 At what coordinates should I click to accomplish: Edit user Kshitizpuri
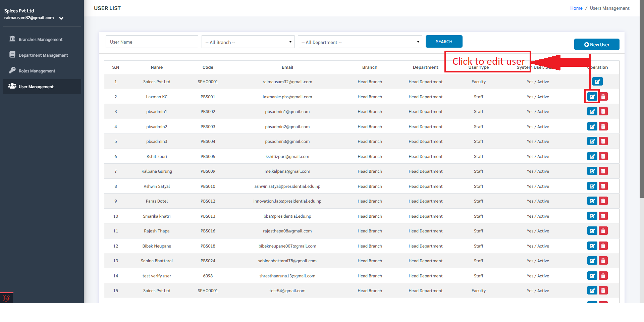click(x=592, y=156)
